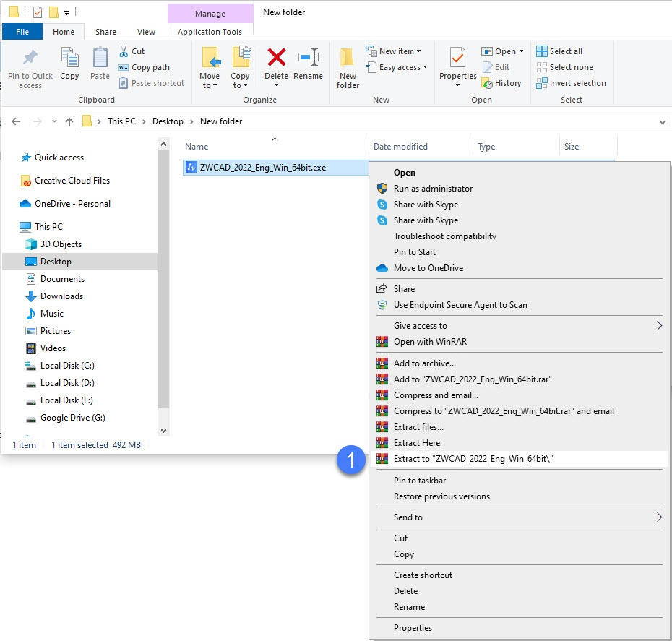Go back using the Back arrow
The image size is (672, 641).
click(x=17, y=121)
